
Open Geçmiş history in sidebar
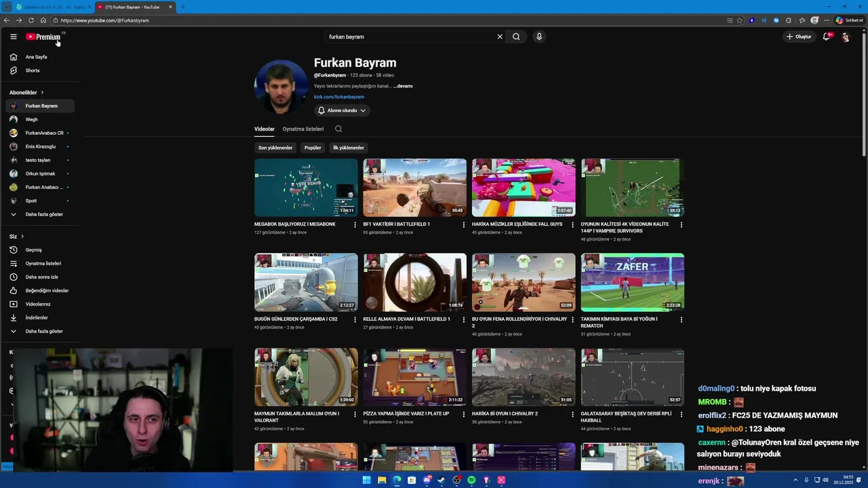[x=39, y=250]
